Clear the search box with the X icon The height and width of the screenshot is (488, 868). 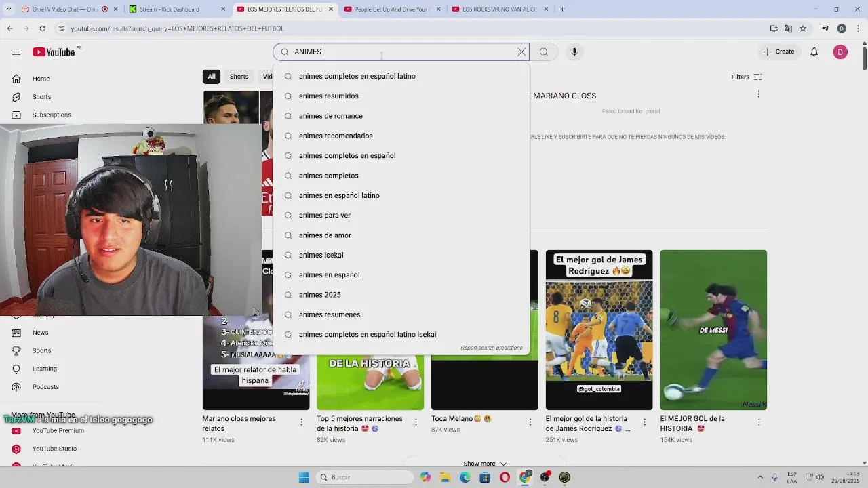tap(521, 52)
